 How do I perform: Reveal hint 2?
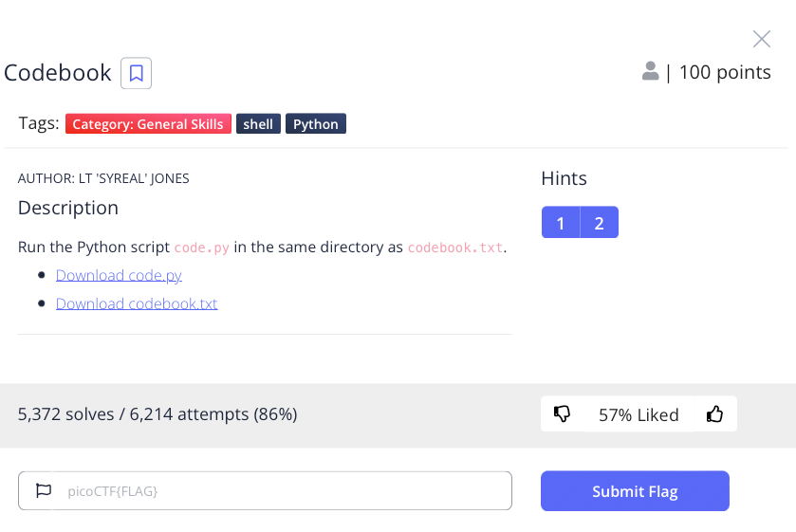(599, 222)
